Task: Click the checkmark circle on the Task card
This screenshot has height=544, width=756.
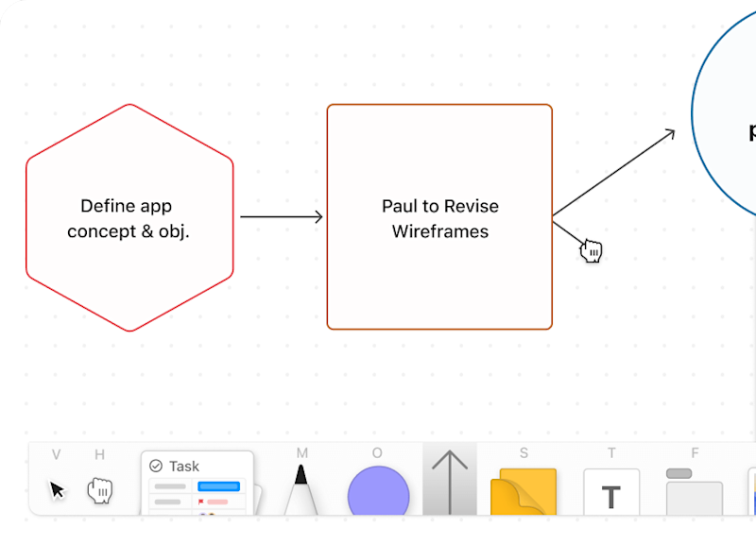Action: click(x=156, y=466)
